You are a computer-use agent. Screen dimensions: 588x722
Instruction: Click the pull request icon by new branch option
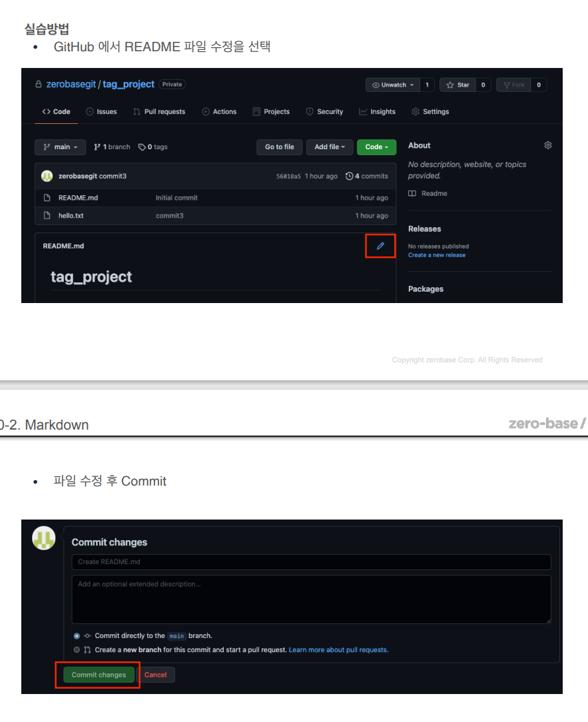tap(87, 649)
